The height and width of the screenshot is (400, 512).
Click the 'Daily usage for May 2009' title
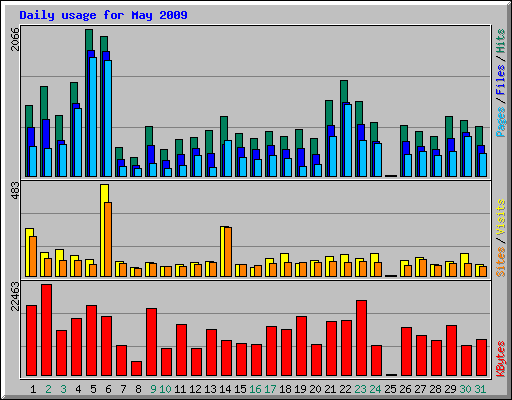click(103, 15)
